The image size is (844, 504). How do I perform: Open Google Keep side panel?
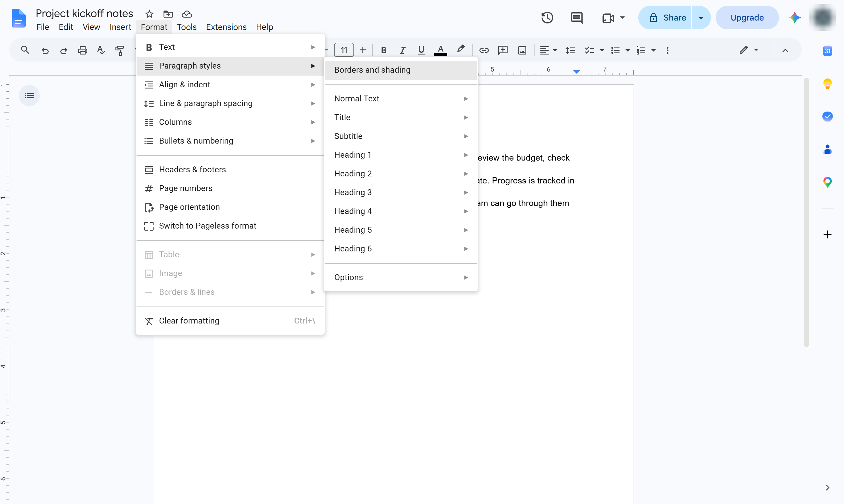[x=827, y=84]
